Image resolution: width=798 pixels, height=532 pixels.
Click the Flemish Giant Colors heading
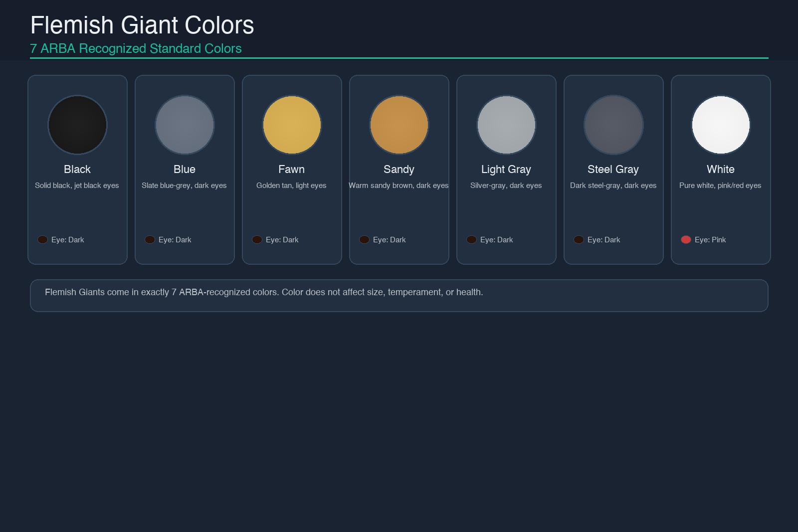click(x=142, y=25)
